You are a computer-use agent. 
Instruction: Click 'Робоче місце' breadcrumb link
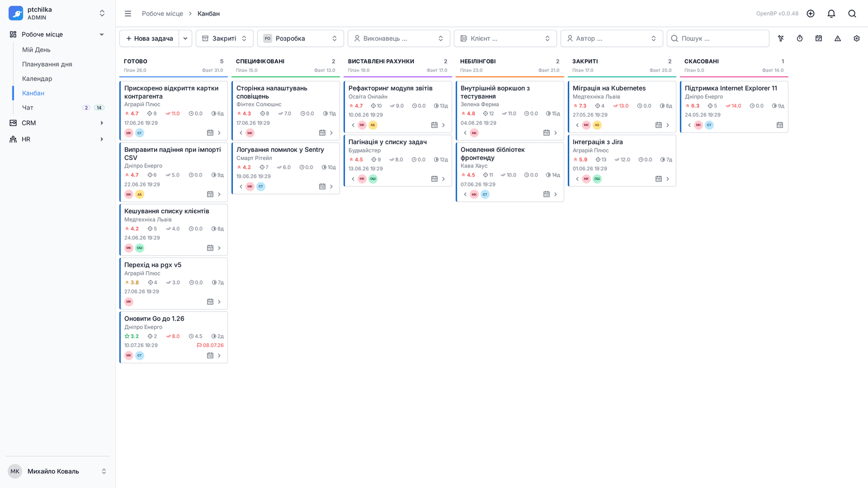click(163, 14)
